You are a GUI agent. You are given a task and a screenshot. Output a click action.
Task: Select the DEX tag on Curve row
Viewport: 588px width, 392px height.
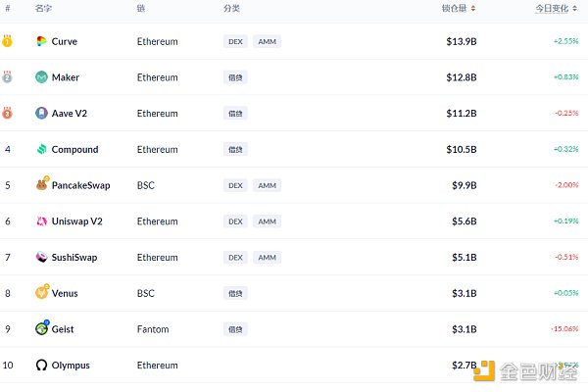235,41
